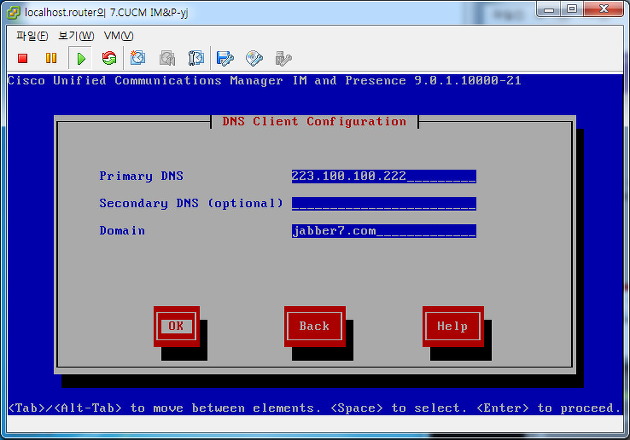Click the Secondary DNS (optional) label
The height and width of the screenshot is (440, 630).
tap(191, 203)
